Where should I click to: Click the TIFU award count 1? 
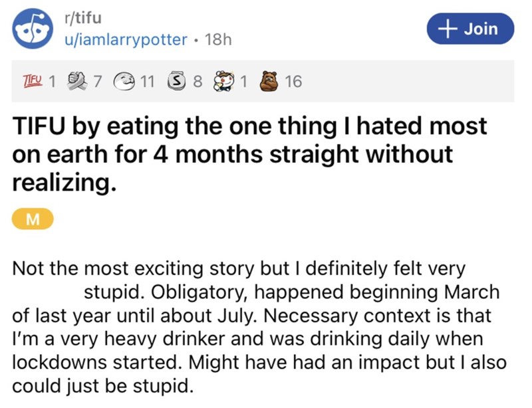(x=51, y=82)
